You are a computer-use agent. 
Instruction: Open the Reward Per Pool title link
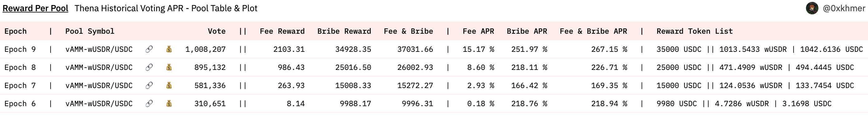(35, 8)
